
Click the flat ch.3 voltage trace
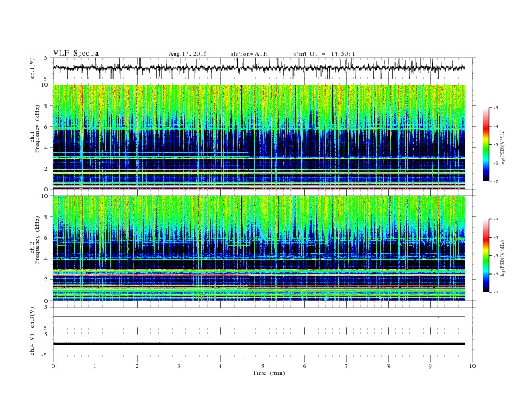coord(259,317)
